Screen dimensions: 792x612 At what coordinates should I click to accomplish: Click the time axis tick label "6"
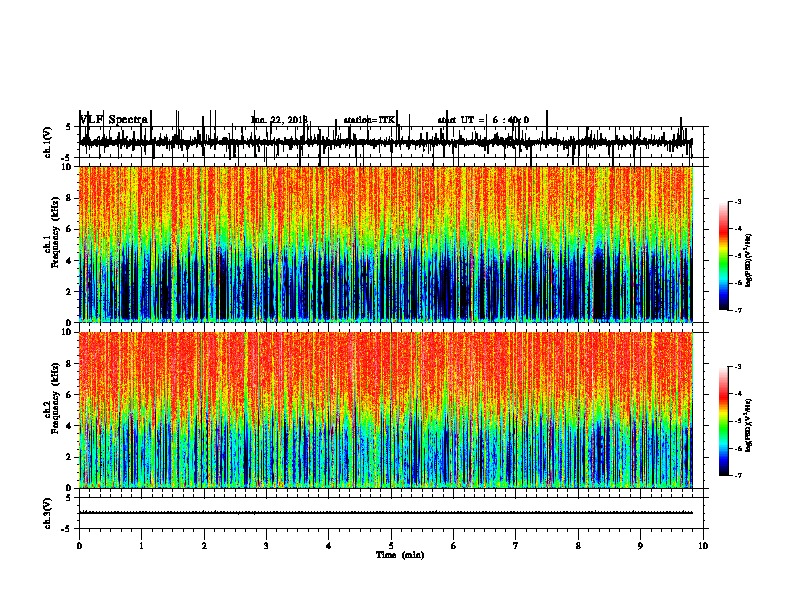click(x=454, y=546)
